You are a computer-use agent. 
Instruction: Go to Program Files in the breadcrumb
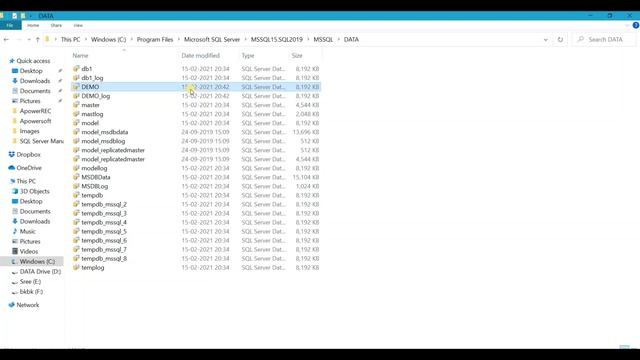pos(155,40)
